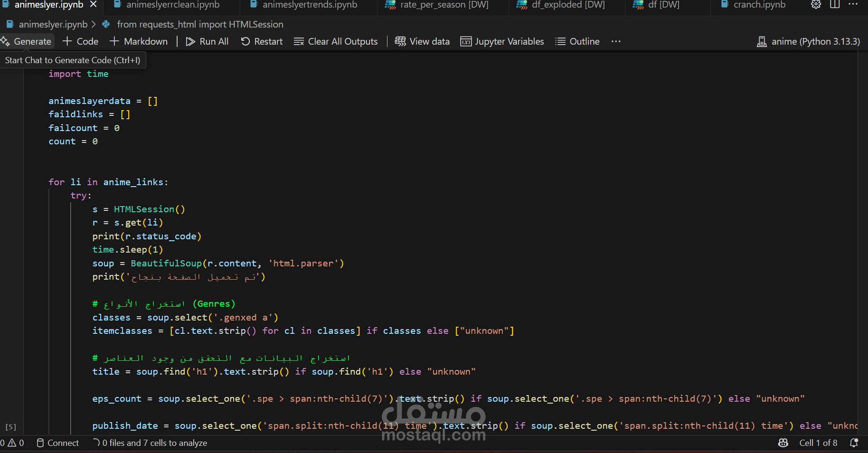Restart the notebook kernel

[262, 41]
